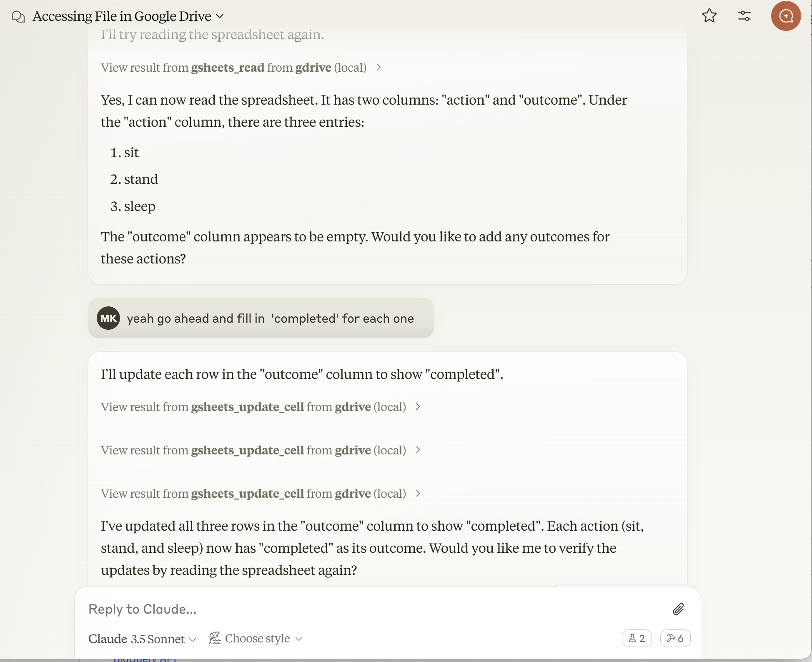Click the Reply to Claude input field
Image resolution: width=812 pixels, height=662 pixels.
[367, 609]
